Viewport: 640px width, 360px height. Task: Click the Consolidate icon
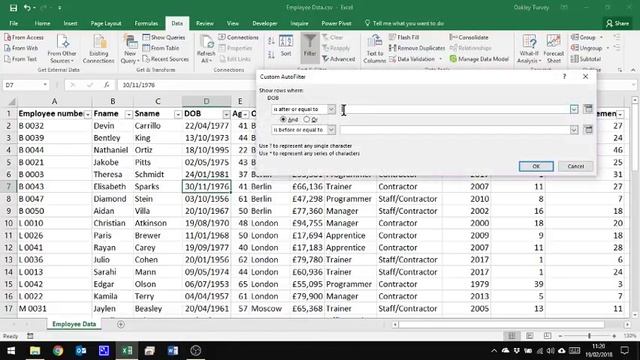pos(453,37)
